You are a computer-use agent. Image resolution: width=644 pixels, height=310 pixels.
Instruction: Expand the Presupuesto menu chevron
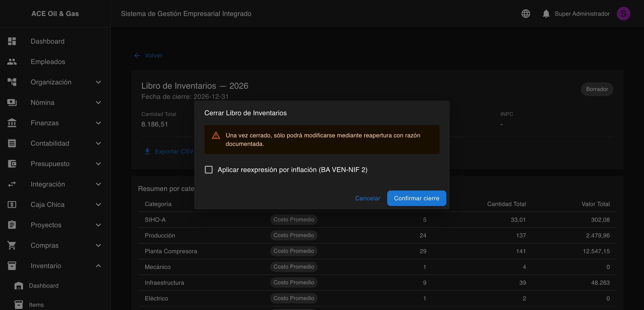pos(98,164)
